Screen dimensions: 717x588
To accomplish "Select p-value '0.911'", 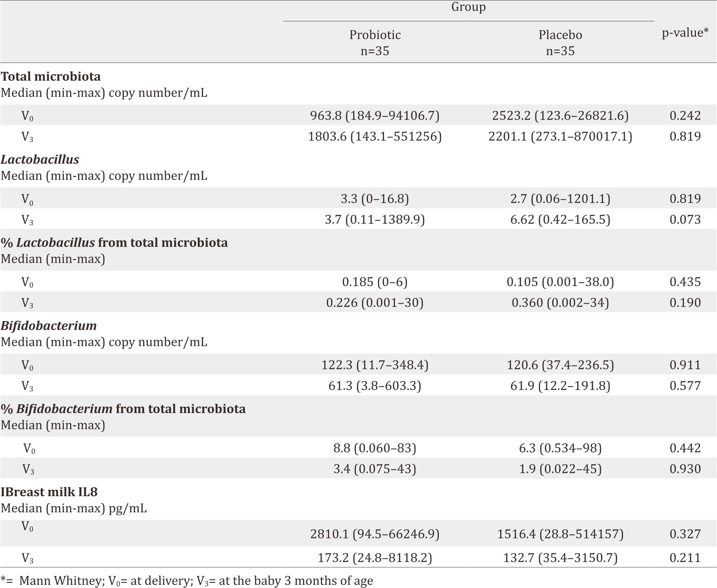I will [685, 365].
